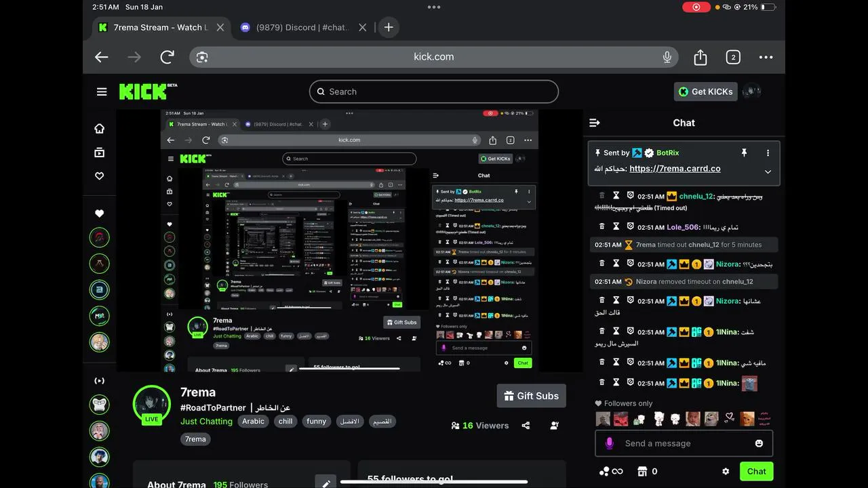Select the funny tag
Viewport: 868px width, 488px height.
click(x=316, y=421)
